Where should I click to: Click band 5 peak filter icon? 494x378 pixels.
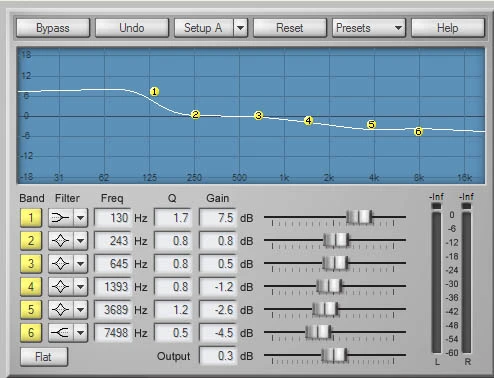point(61,310)
